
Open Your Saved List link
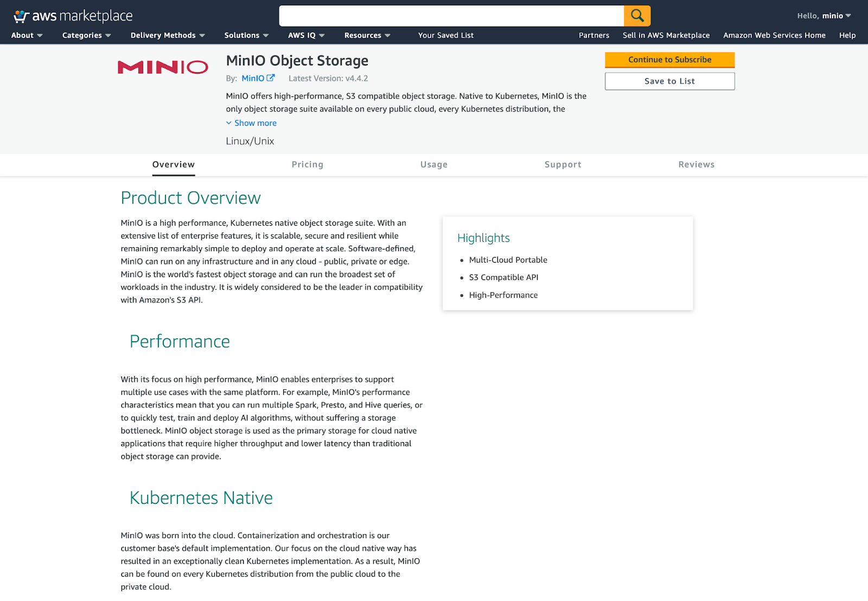(445, 35)
